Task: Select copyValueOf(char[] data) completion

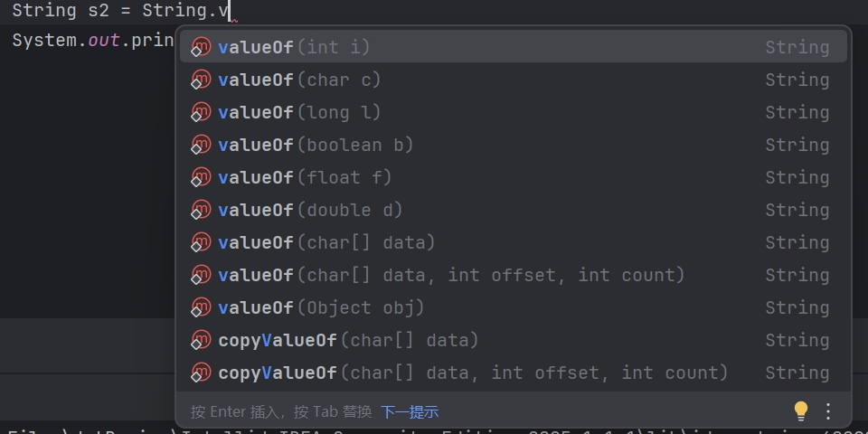Action: click(x=514, y=340)
